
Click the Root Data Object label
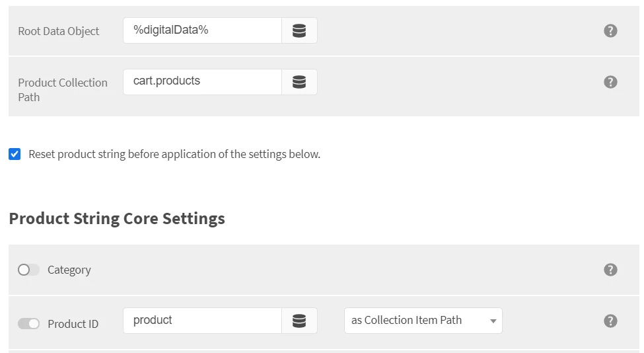point(59,31)
